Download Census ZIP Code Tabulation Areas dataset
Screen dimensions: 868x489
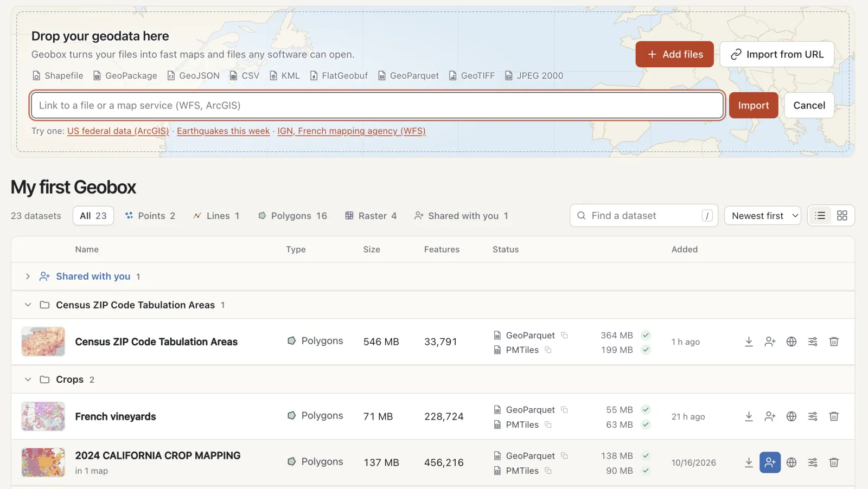tap(749, 342)
